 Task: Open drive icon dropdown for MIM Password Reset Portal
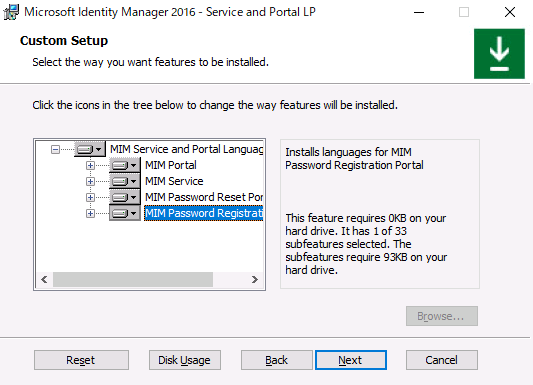pos(124,197)
